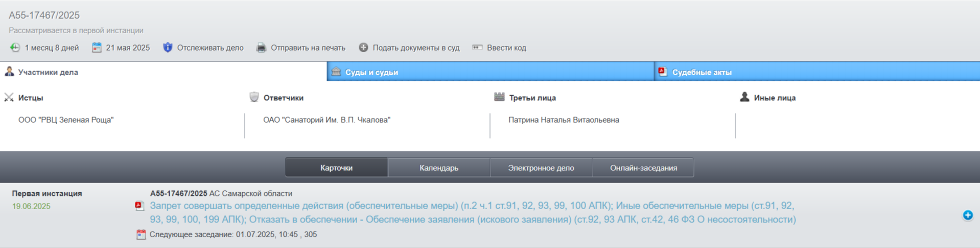Click the calendar icon beside 21 мая 2025
Image resolution: width=980 pixels, height=248 pixels.
click(x=97, y=48)
